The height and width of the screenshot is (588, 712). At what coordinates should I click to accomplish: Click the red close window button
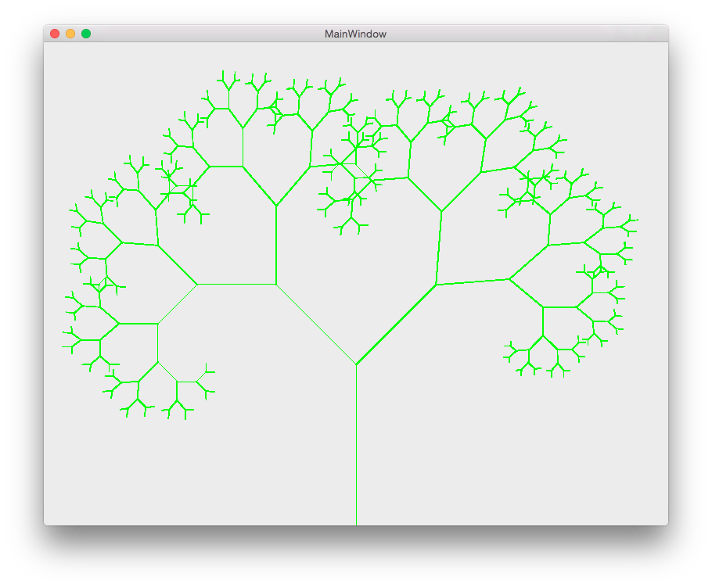55,34
